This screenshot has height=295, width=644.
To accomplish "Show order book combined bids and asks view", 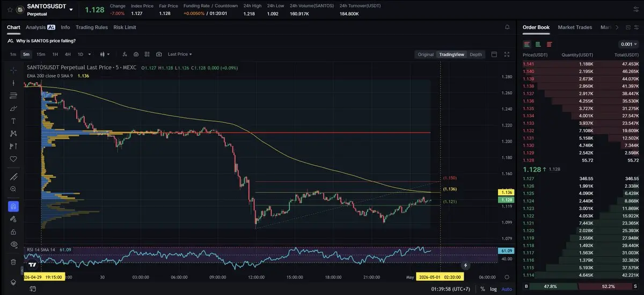I will coord(527,44).
